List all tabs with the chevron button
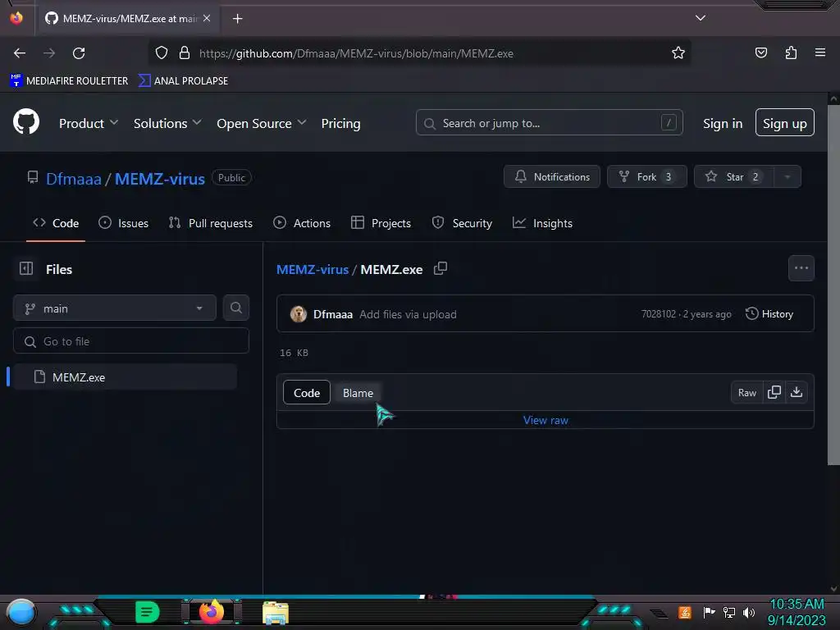The width and height of the screenshot is (840, 630). [701, 18]
